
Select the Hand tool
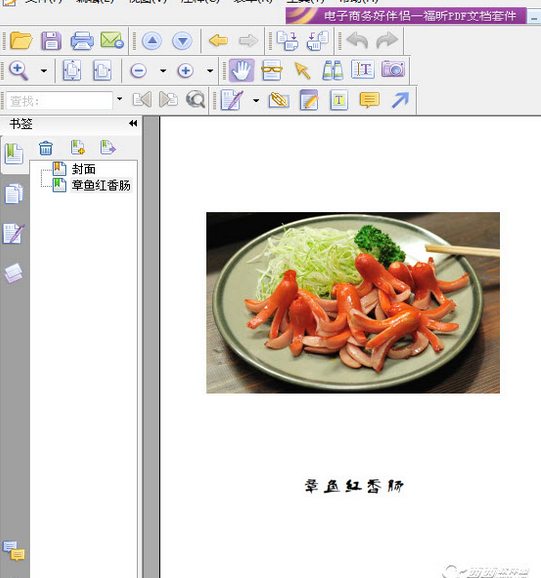point(241,70)
